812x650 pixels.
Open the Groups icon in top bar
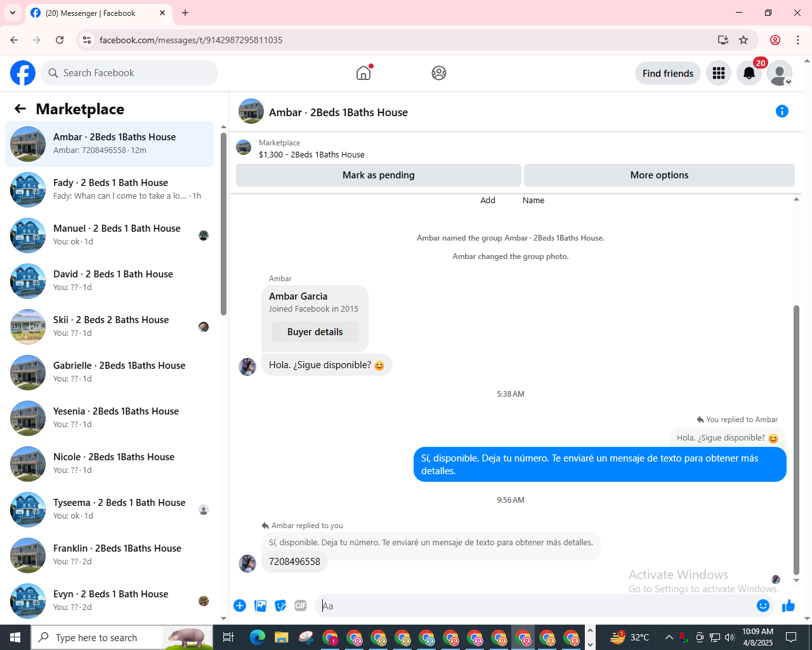[439, 73]
